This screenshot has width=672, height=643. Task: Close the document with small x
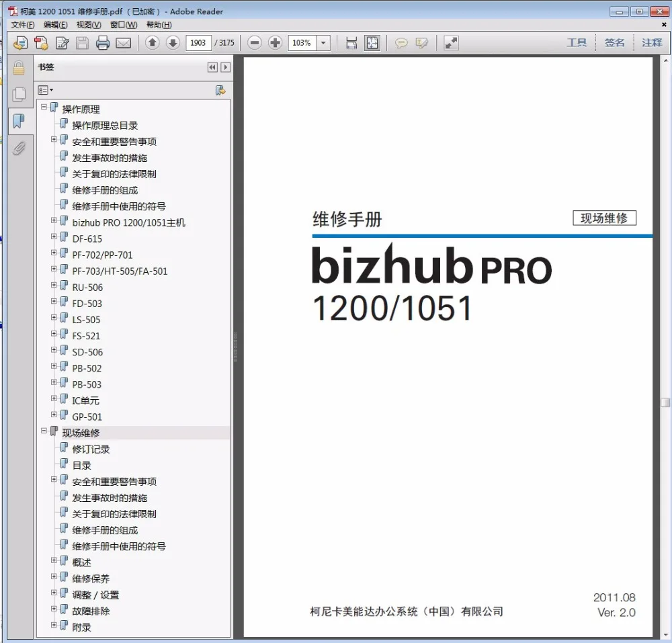pyautogui.click(x=665, y=26)
